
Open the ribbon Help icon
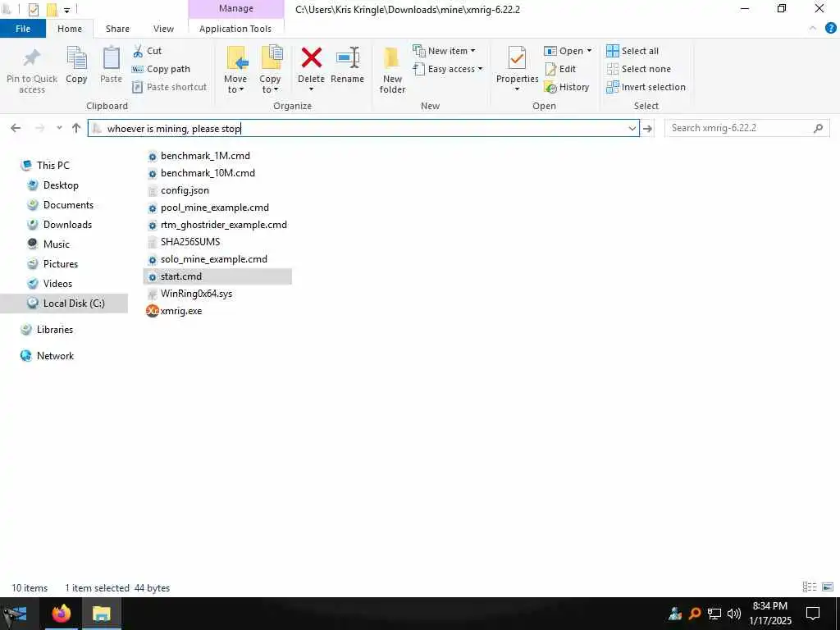point(830,29)
